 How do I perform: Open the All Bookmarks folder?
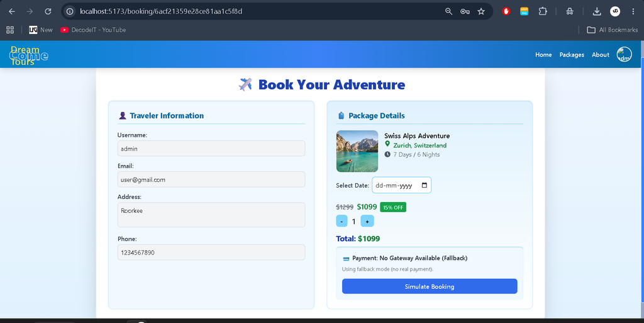pyautogui.click(x=613, y=30)
